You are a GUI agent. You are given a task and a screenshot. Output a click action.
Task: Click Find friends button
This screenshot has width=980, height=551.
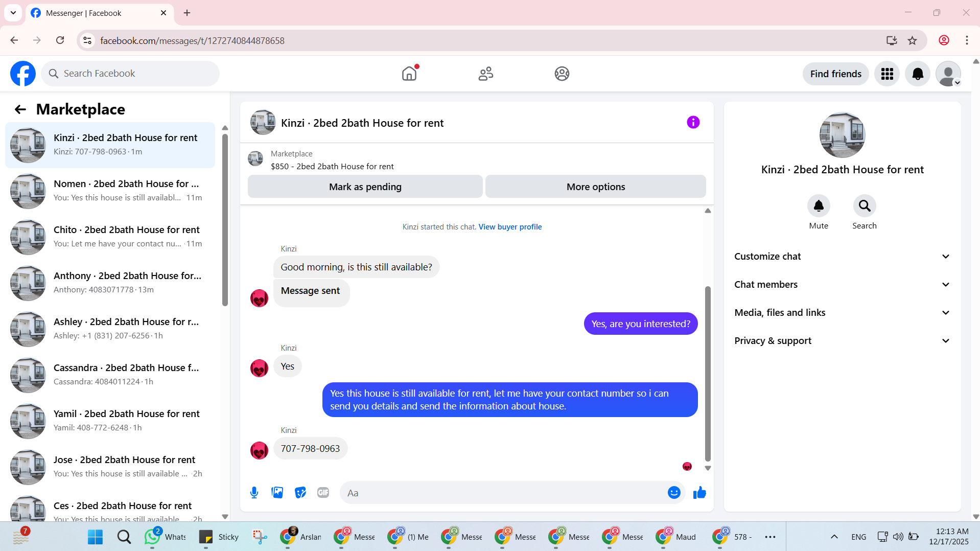835,74
